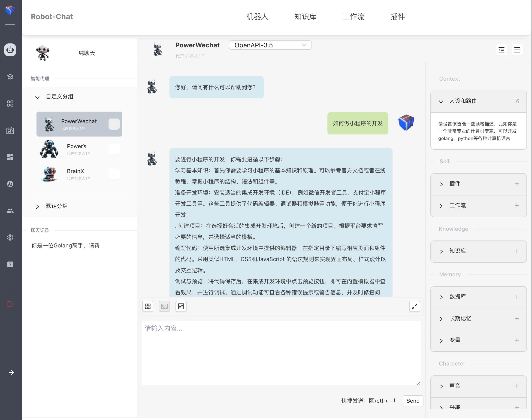
Task: Click the edit icon for 人设和路由
Action: pos(517,101)
